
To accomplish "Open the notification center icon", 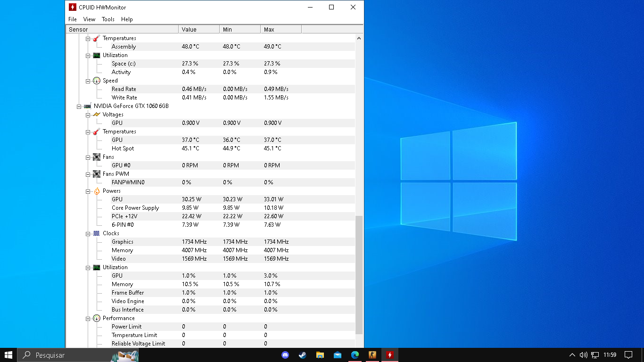I will pyautogui.click(x=628, y=355).
